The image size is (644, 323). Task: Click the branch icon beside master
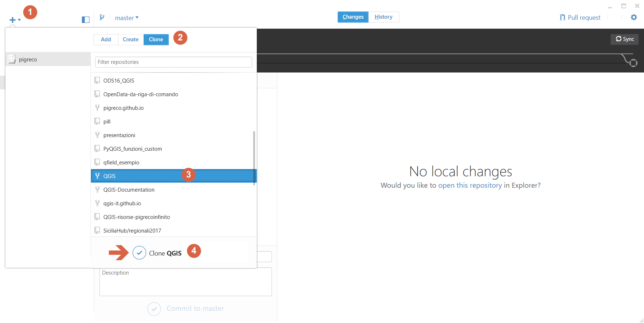point(102,17)
